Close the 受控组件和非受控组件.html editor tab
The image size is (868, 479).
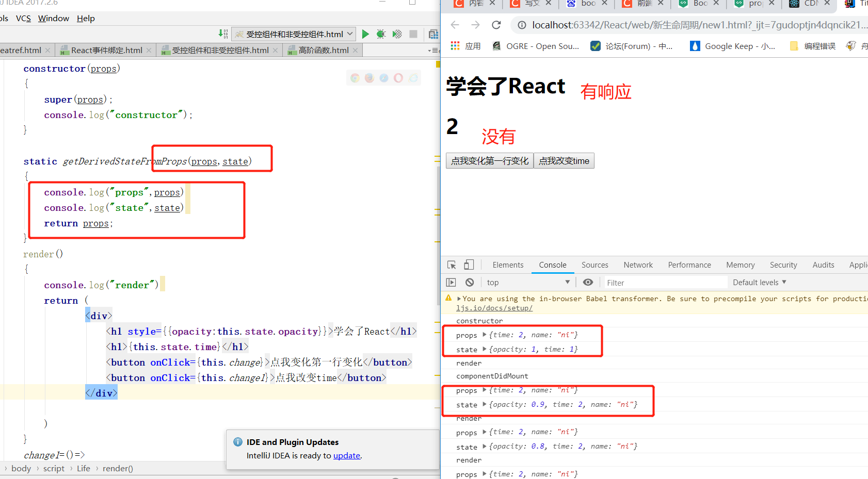(276, 50)
